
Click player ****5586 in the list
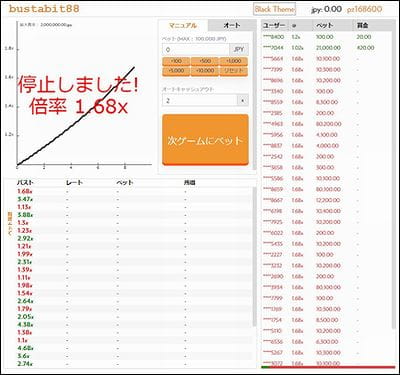273,179
